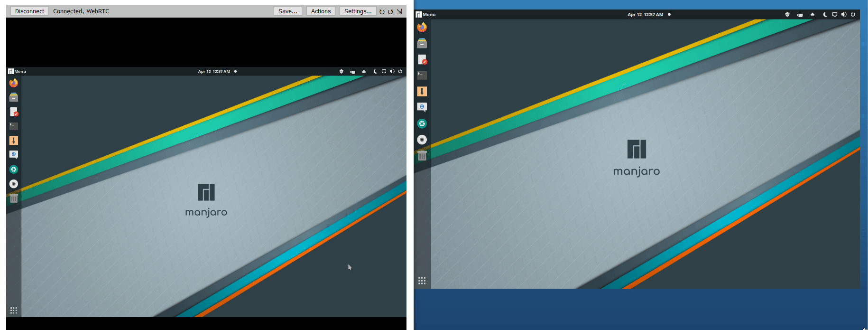Open the orange download-arrow installer in WebRTC viewer dock
868x330 pixels.
pyautogui.click(x=14, y=141)
